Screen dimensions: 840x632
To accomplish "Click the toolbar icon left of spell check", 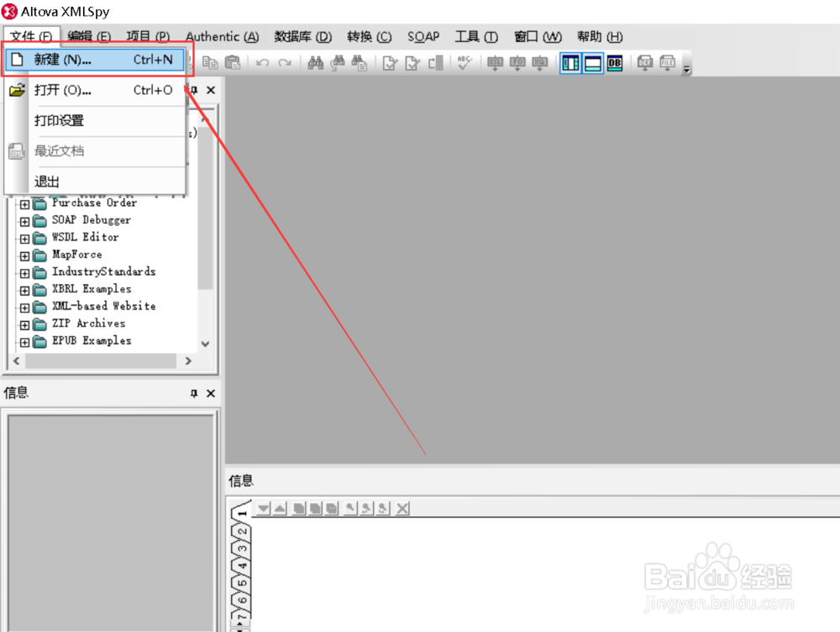I will [x=435, y=63].
